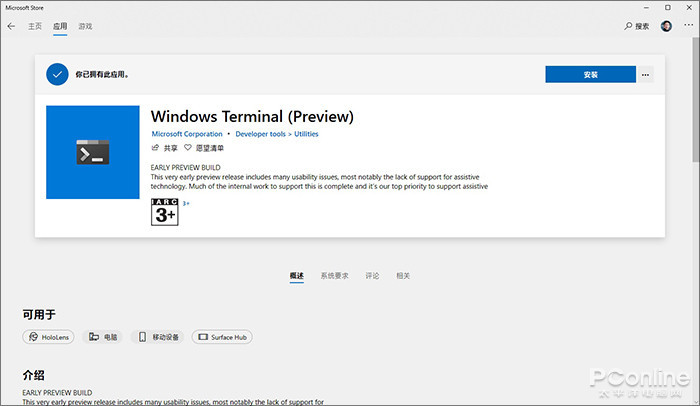
Task: Open the Microsoft Corporation publisher link
Action: [x=187, y=134]
